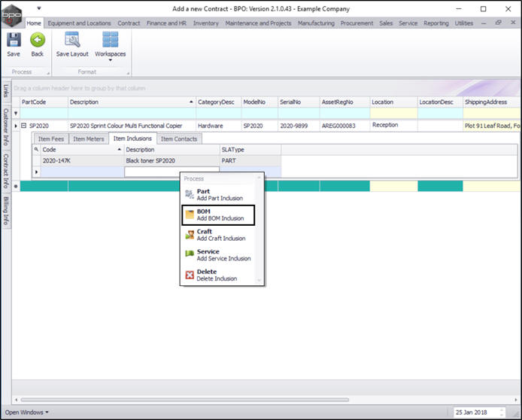Screen dimensions: 522x420
Task: Choose Part inclusion icon in popup
Action: 190,194
